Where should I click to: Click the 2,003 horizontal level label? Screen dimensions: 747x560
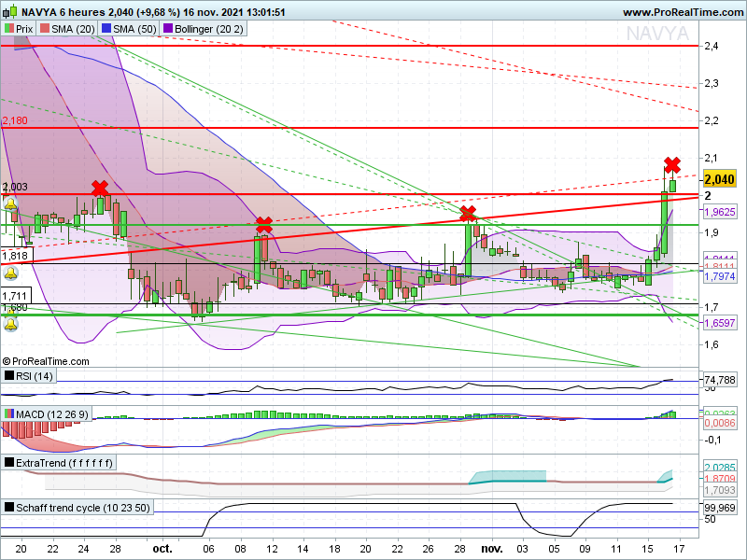tap(15, 187)
